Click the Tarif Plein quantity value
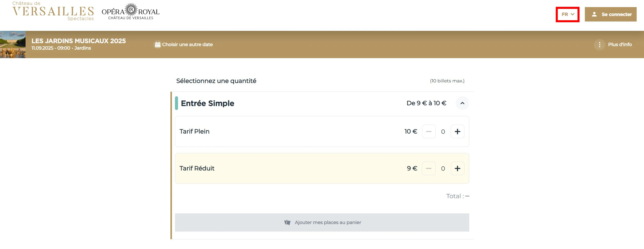644x249 pixels. tap(443, 132)
